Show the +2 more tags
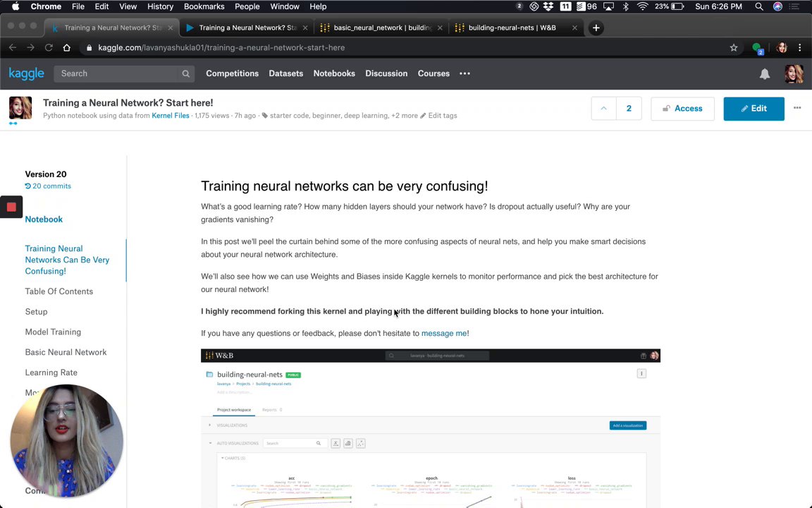The height and width of the screenshot is (508, 812). 404,116
